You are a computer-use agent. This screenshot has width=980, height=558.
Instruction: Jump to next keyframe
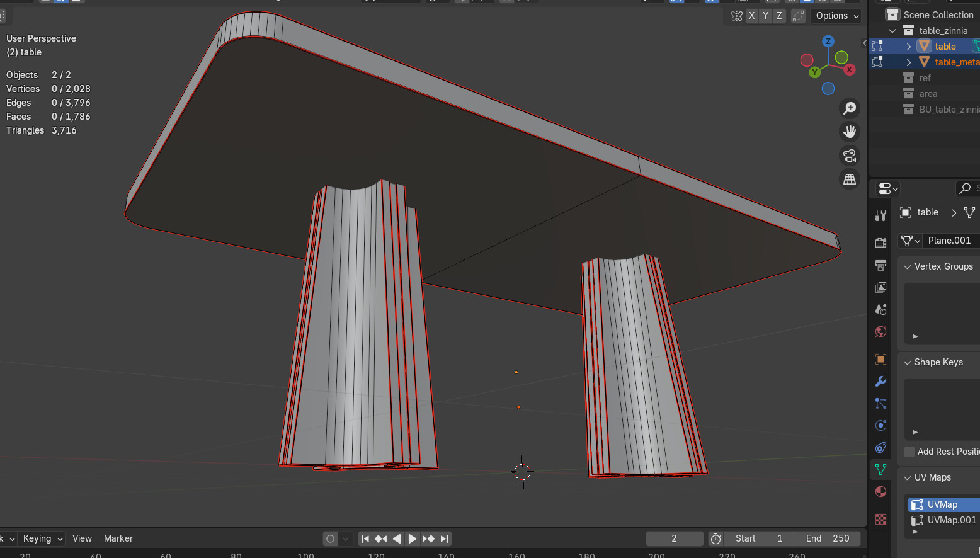428,538
